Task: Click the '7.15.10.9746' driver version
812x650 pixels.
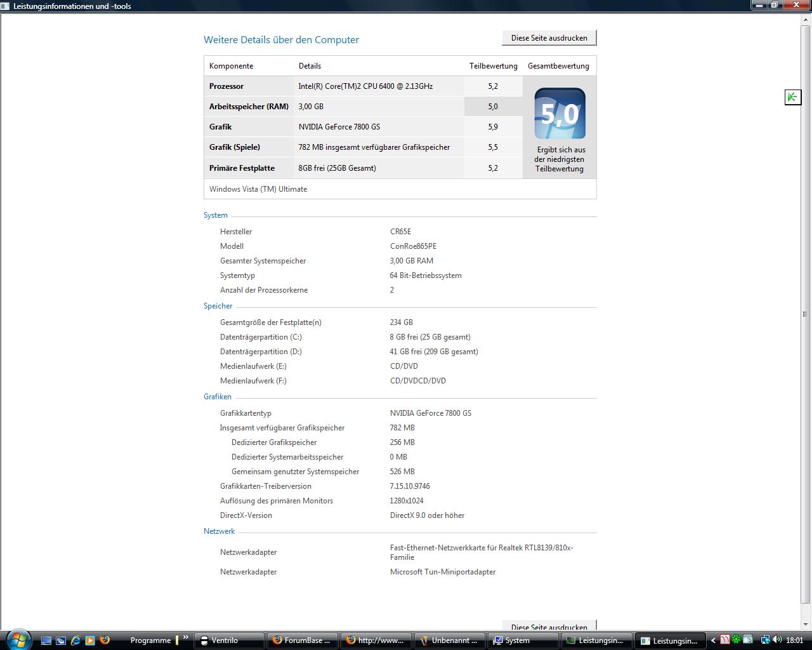Action: click(x=410, y=486)
